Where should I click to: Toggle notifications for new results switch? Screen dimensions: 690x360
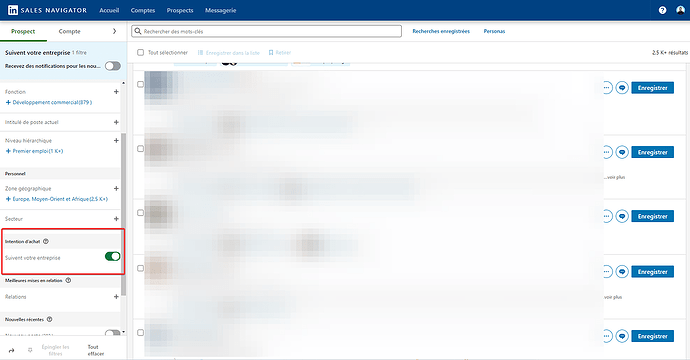(x=113, y=66)
